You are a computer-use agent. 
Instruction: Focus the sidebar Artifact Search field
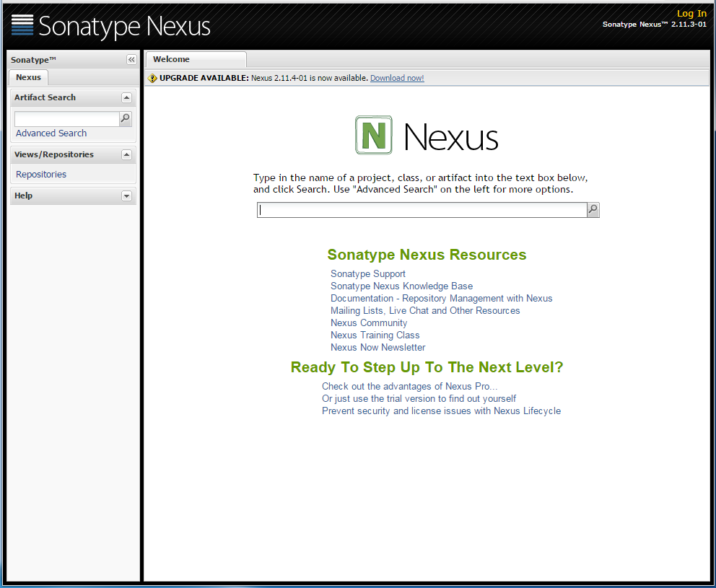[x=66, y=119]
